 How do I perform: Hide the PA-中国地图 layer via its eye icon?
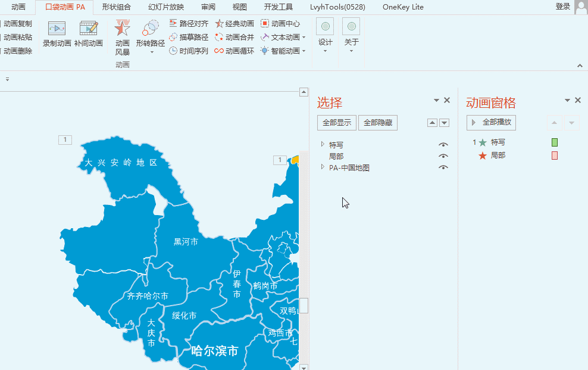[x=443, y=167]
